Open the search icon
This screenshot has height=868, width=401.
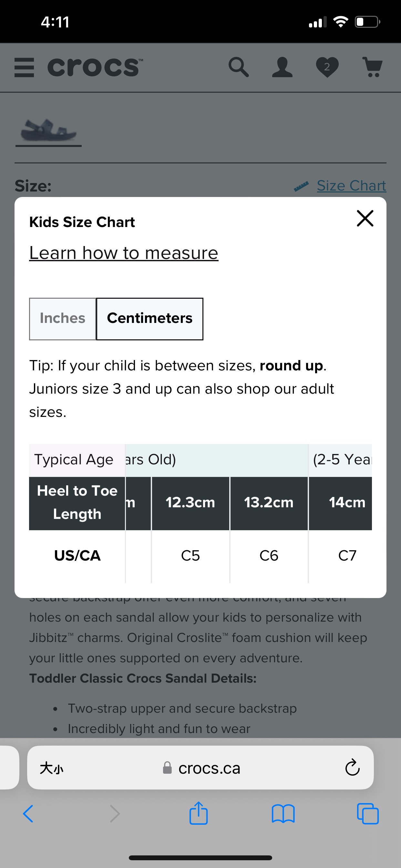click(239, 67)
